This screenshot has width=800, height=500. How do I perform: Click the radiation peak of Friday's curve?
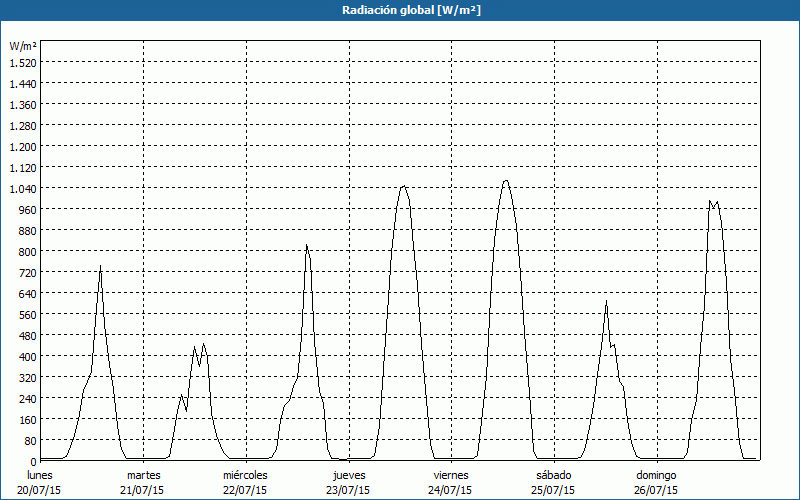point(506,181)
